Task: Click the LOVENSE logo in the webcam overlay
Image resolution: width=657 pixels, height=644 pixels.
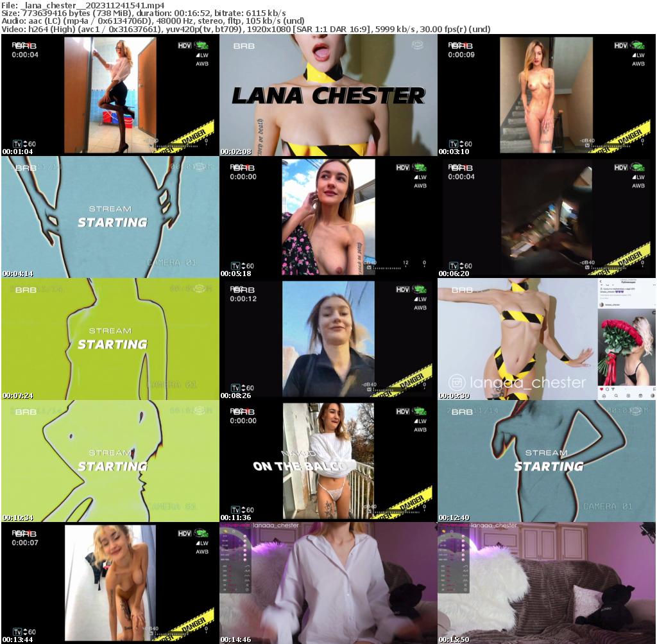Action: [452, 524]
